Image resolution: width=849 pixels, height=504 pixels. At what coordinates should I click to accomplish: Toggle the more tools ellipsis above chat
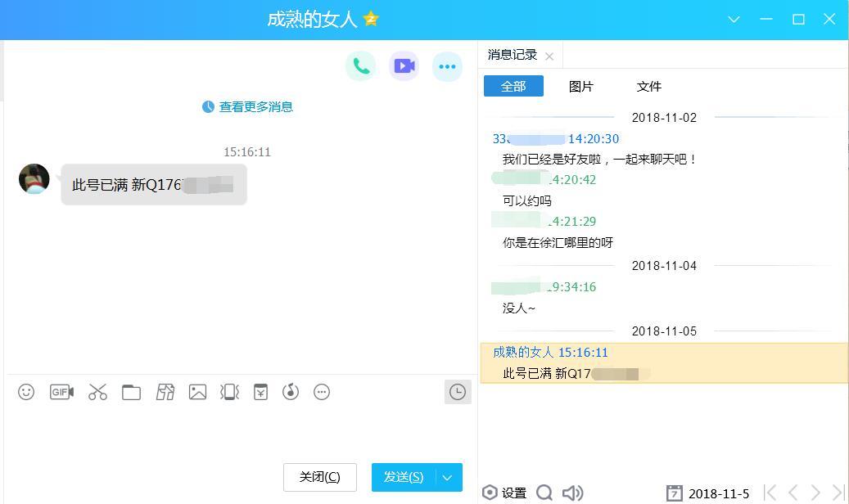click(447, 66)
